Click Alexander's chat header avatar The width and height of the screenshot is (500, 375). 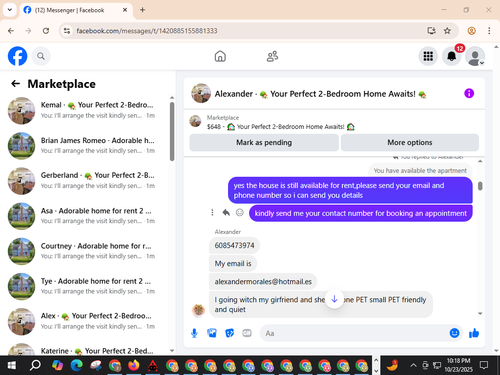[x=201, y=93]
